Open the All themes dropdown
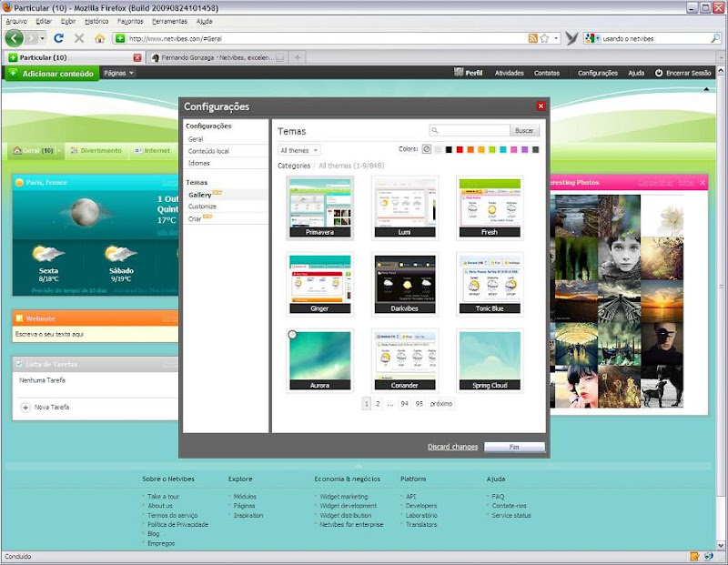This screenshot has height=565, width=728. [299, 150]
